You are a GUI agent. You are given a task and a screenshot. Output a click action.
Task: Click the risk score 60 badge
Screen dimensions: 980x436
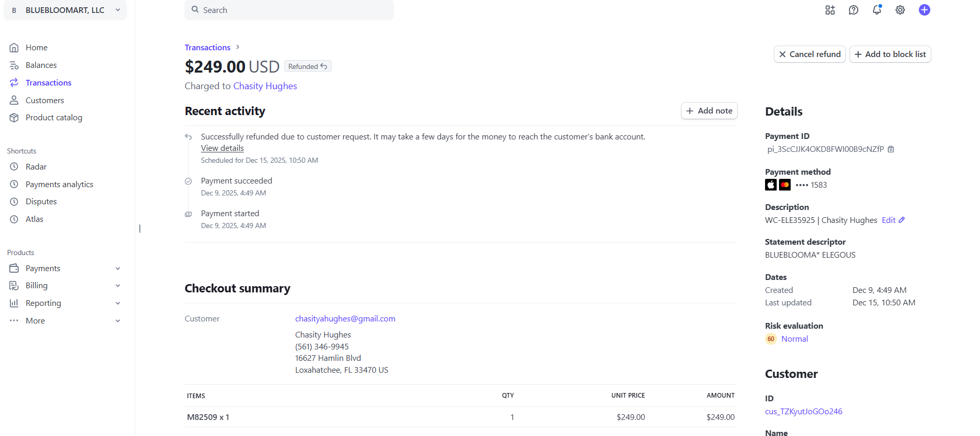coord(771,339)
